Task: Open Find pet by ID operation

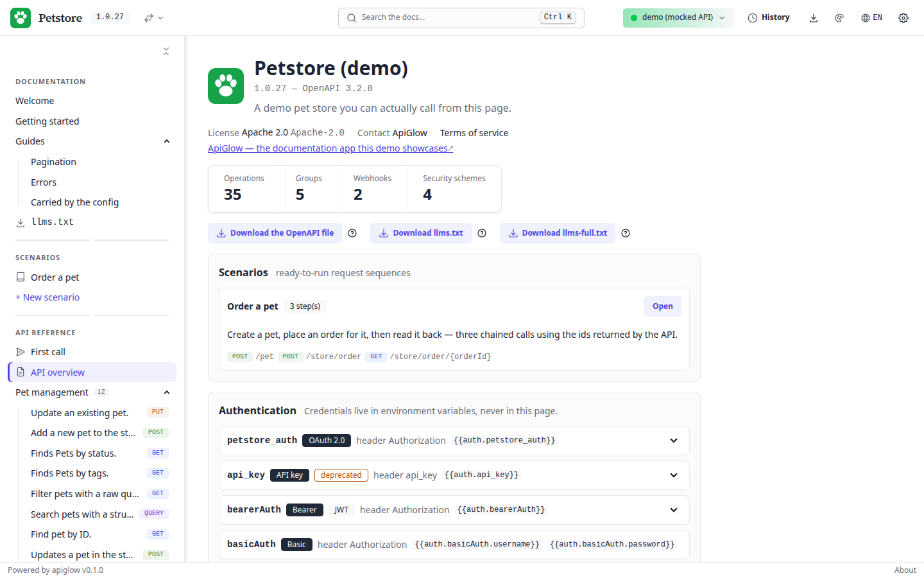Action: [99, 534]
